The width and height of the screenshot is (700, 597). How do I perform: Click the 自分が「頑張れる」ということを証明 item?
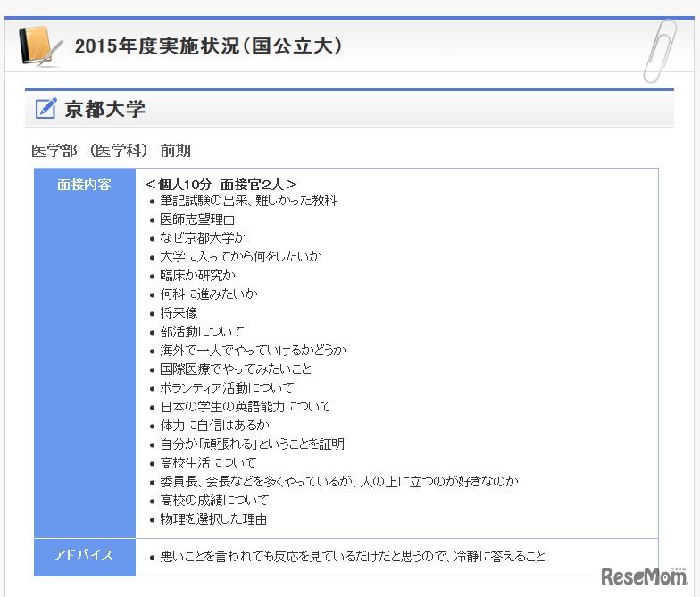252,444
